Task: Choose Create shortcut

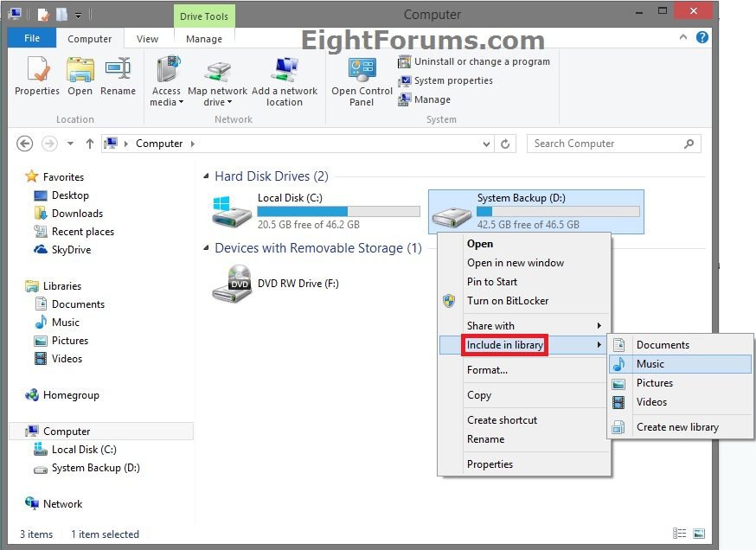Action: (525, 420)
